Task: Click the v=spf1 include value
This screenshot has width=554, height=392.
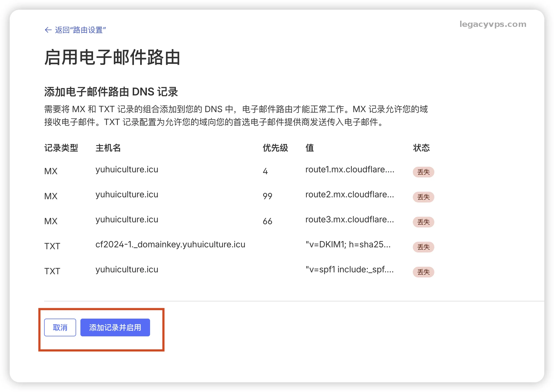Action: (x=350, y=269)
